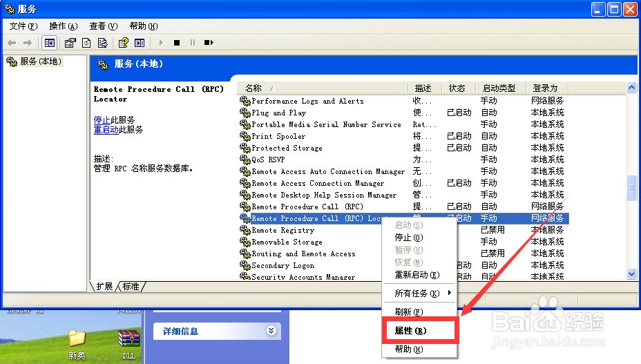Viewport: 641px width, 364px height.
Task: Open the DLL WinRAR archive desktop icon
Action: click(x=128, y=345)
